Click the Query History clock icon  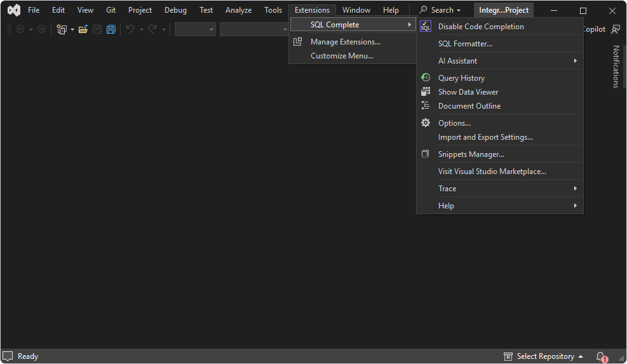[426, 78]
